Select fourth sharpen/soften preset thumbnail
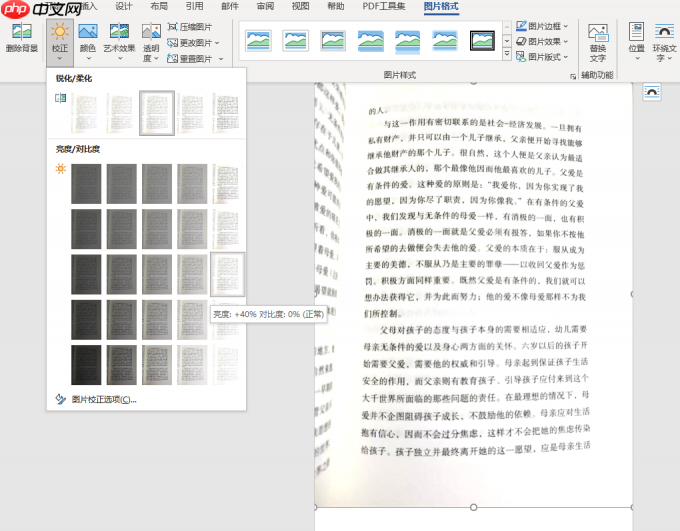Screen dimensions: 680x531 (192, 113)
